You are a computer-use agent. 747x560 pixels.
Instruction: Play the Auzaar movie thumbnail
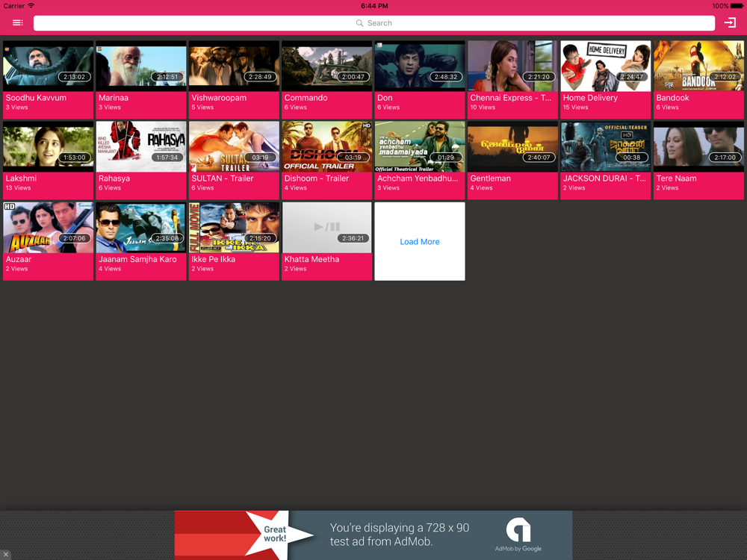(48, 228)
